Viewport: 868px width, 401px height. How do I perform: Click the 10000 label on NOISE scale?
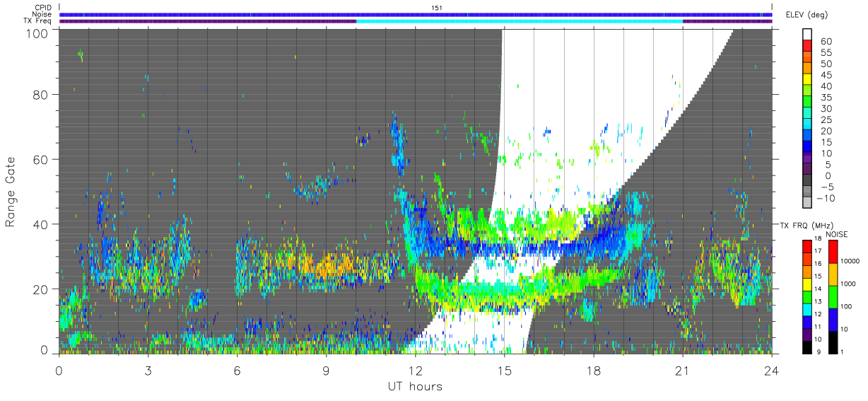click(x=852, y=260)
